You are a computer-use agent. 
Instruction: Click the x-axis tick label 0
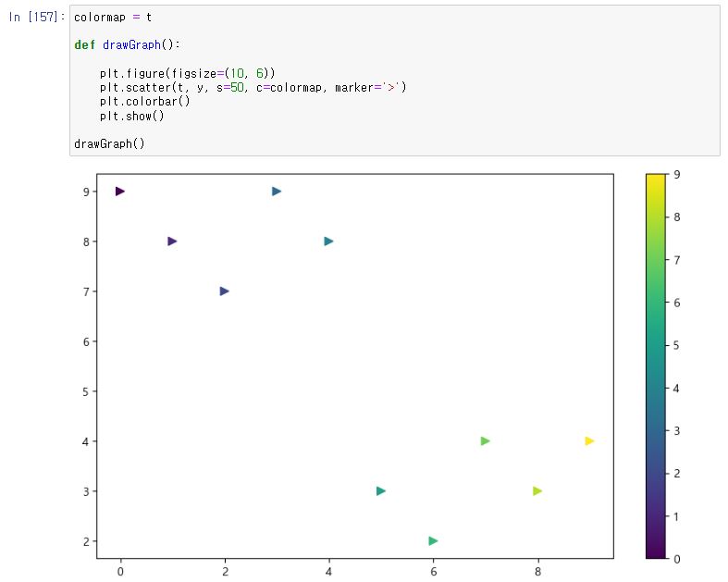(120, 571)
